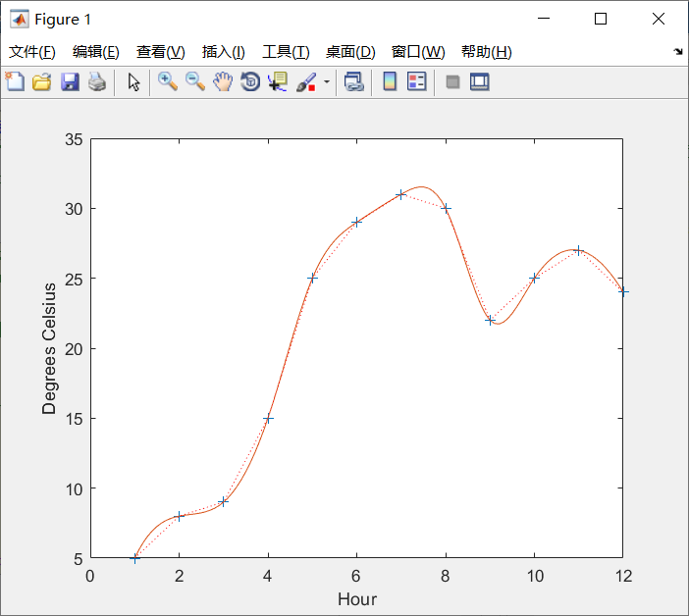Insert a legend using the toolbar icon

coord(416,81)
